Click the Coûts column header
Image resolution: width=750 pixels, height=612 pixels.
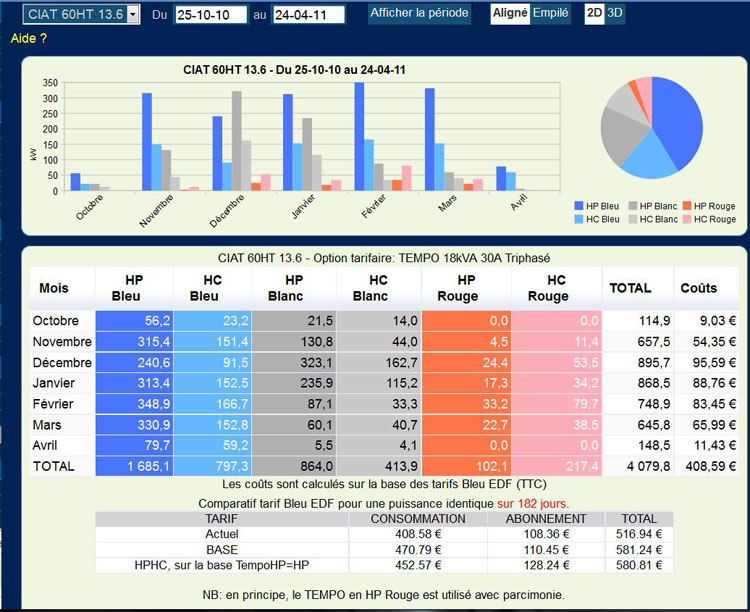click(x=698, y=288)
